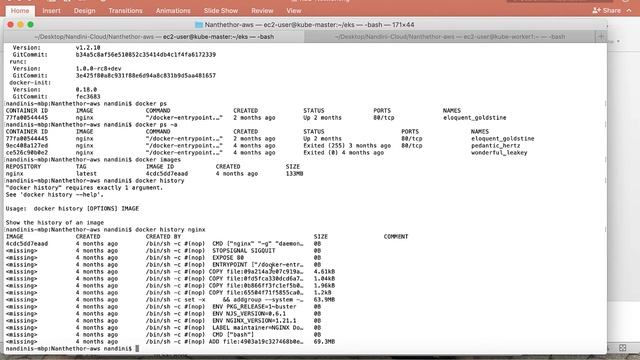Maximize the terminal with green button
Image resolution: width=640 pixels, height=360 pixels.
click(30, 24)
